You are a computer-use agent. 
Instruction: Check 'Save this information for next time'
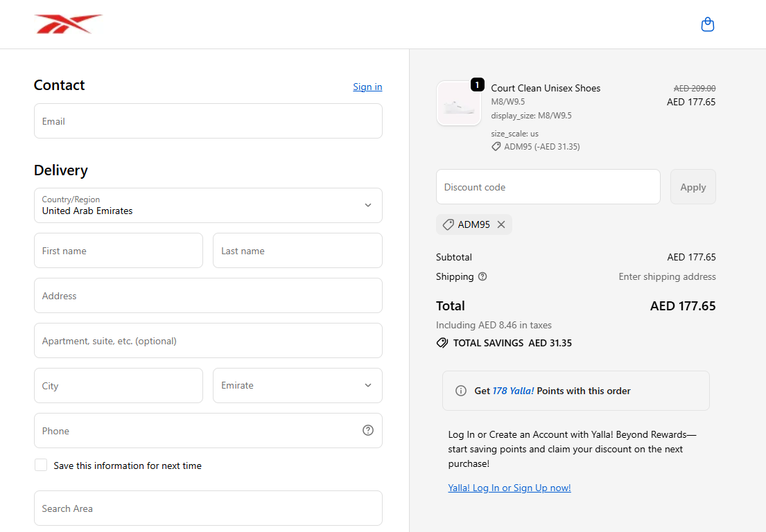pyautogui.click(x=42, y=465)
